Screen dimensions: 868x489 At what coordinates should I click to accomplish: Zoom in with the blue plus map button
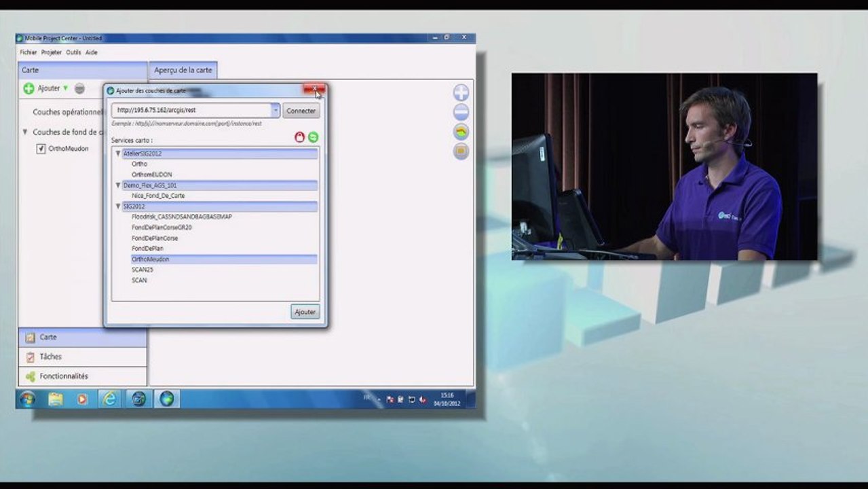coord(461,93)
